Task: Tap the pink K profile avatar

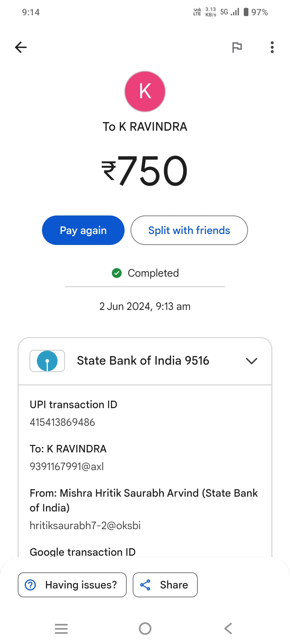Action: click(145, 92)
